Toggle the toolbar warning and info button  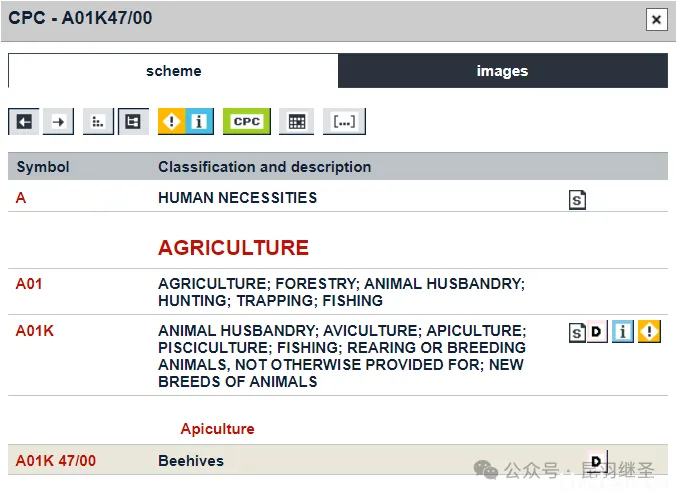[x=185, y=122]
